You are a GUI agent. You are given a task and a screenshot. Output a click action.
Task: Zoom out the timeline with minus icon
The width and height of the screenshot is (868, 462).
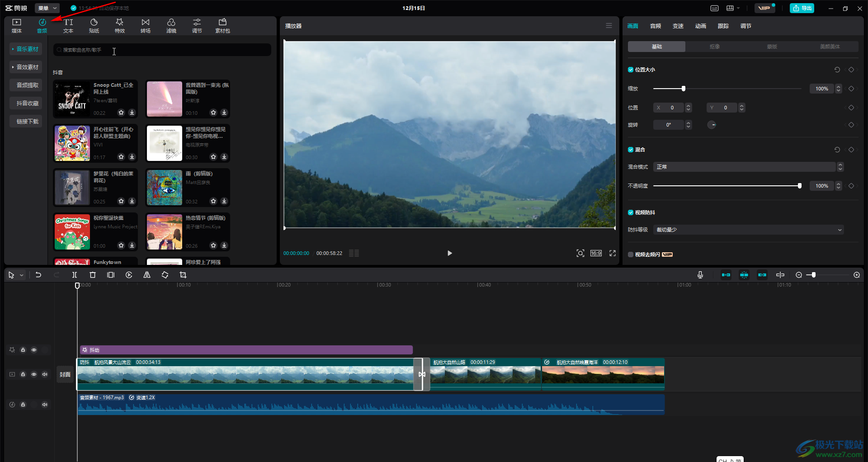point(799,275)
